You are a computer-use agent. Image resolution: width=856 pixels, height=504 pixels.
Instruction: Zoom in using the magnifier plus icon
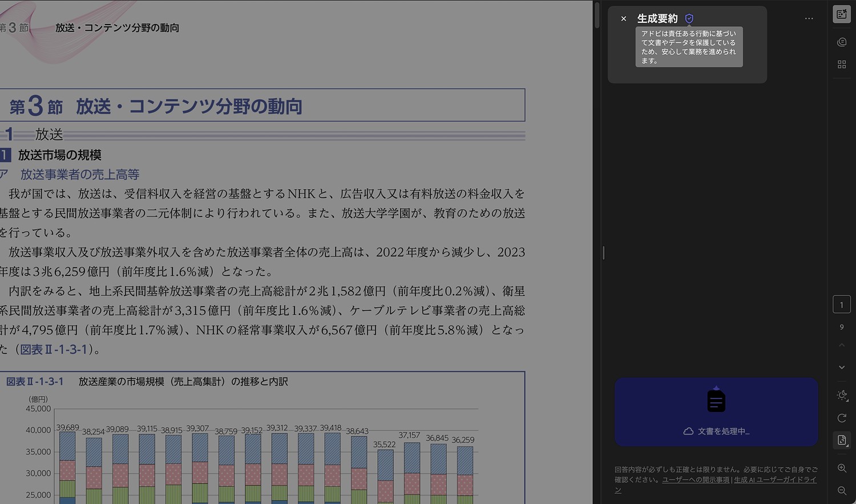tap(843, 468)
